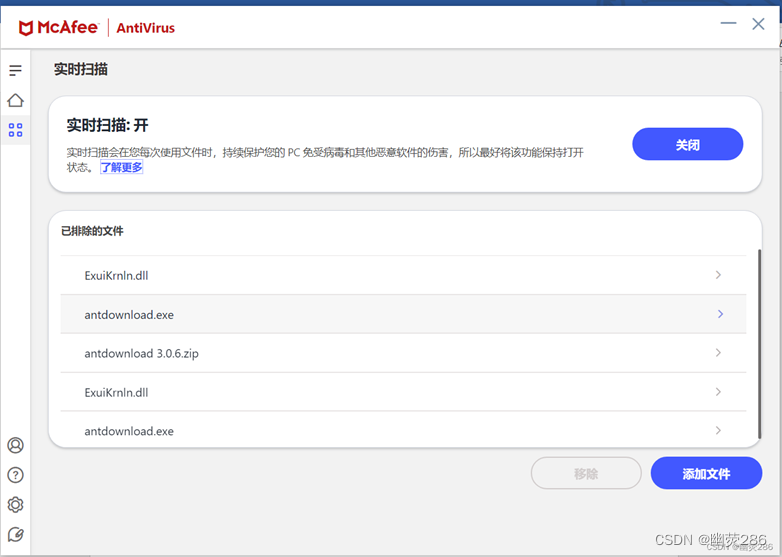The height and width of the screenshot is (557, 782).
Task: Minimize the McAfee window
Action: pos(728,23)
